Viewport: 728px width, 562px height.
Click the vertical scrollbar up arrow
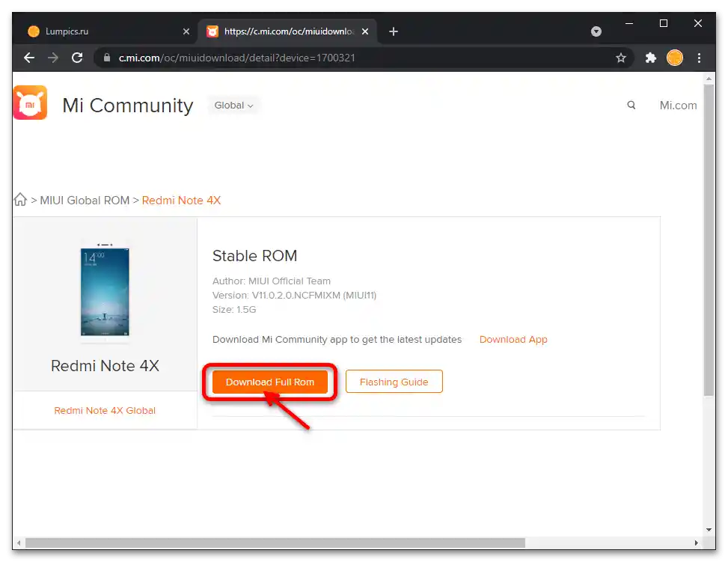pos(709,79)
